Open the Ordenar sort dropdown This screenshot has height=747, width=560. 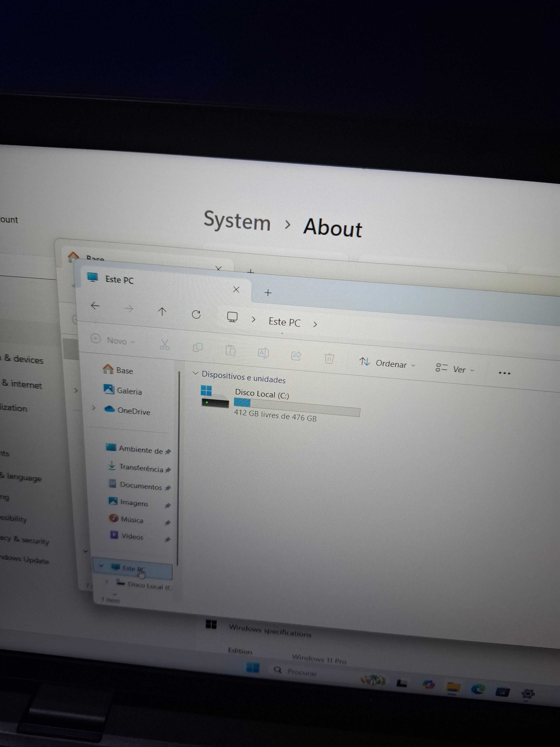click(x=387, y=363)
